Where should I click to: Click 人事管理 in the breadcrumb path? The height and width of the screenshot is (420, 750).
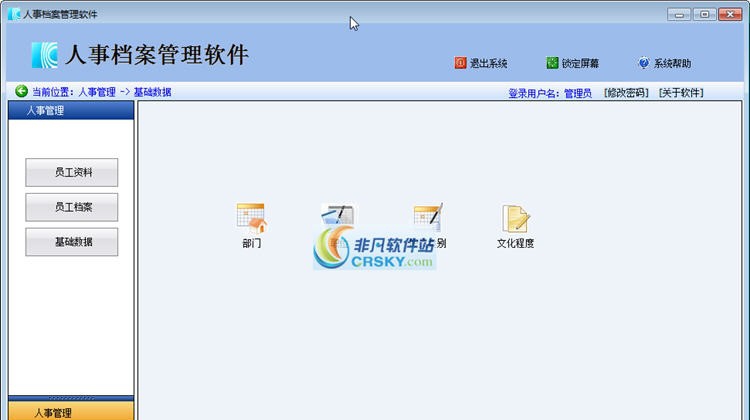(97, 92)
